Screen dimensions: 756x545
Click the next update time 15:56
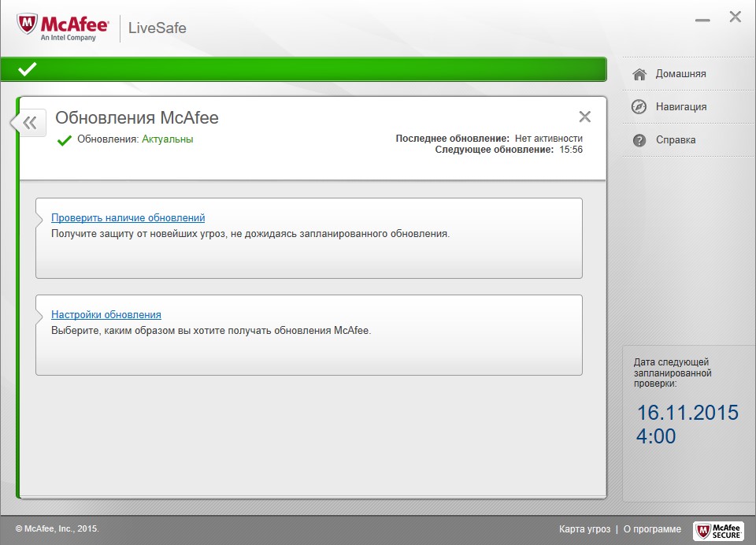571,150
